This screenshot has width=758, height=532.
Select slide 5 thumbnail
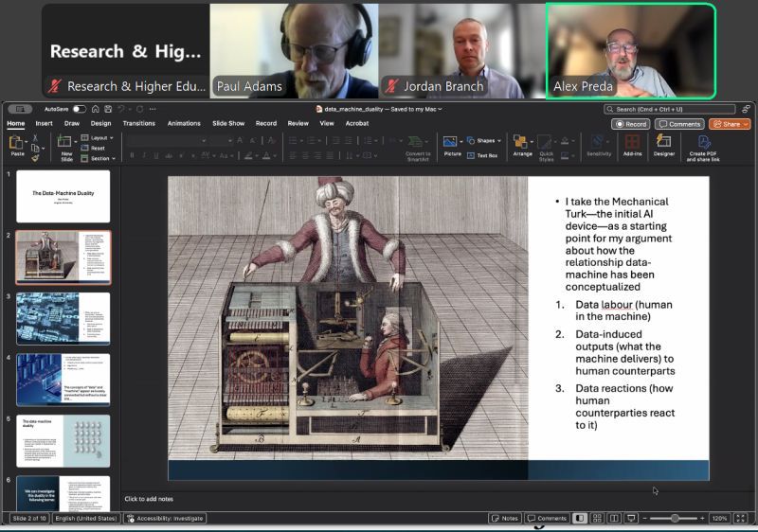tap(63, 441)
